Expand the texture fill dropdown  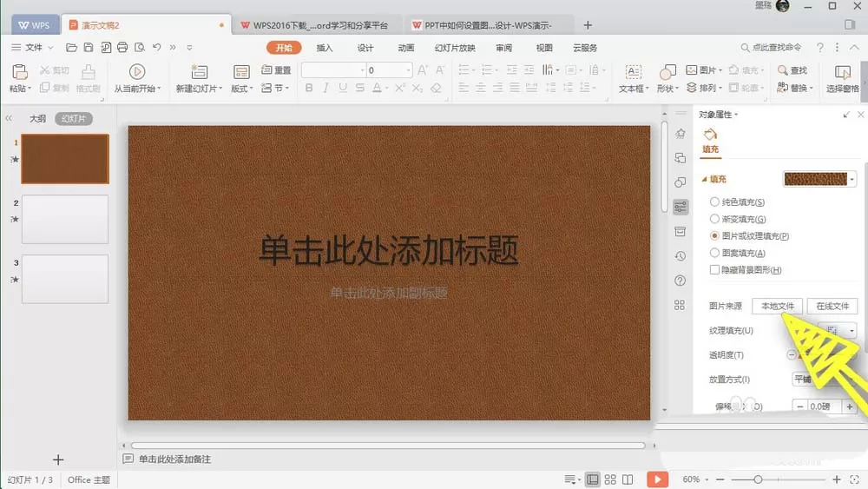pyautogui.click(x=852, y=331)
